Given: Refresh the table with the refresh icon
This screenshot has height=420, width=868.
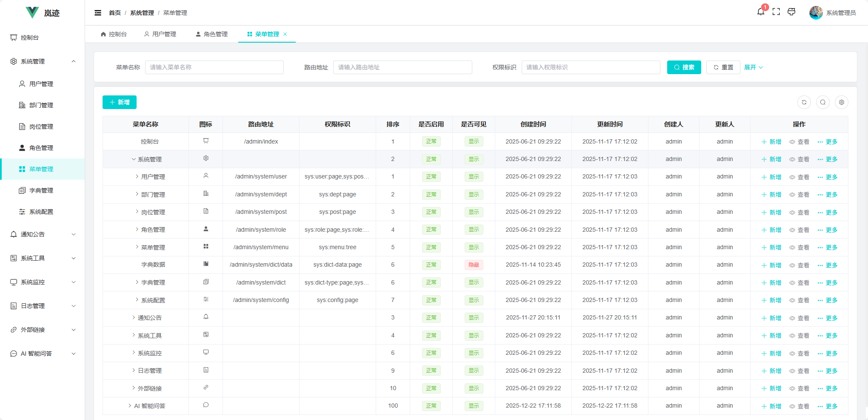Looking at the screenshot, I should [804, 102].
